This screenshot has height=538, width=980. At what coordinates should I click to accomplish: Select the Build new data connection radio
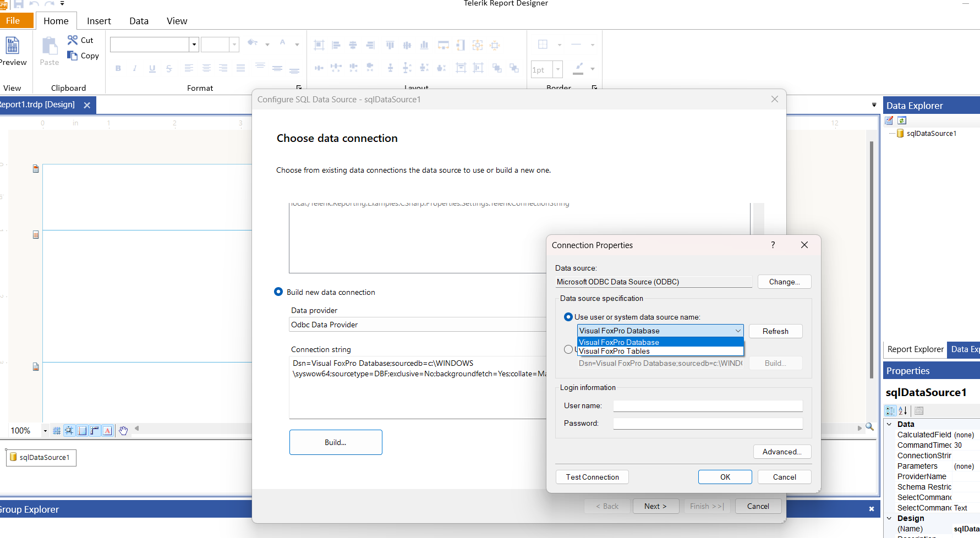click(278, 292)
